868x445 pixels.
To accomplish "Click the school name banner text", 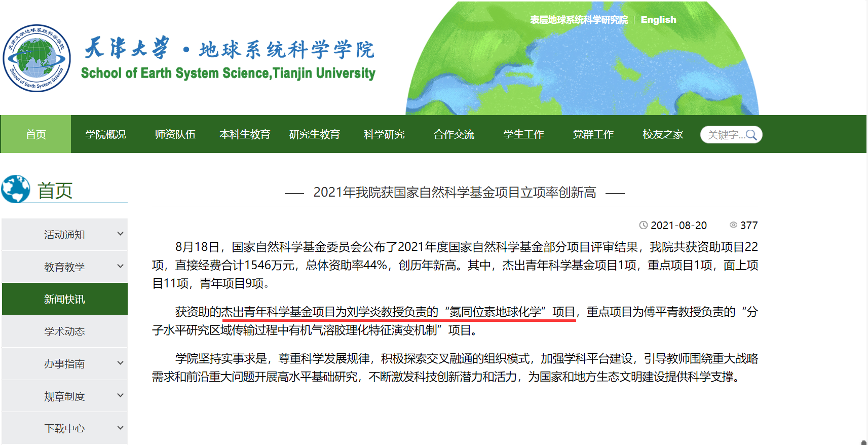I will [229, 58].
